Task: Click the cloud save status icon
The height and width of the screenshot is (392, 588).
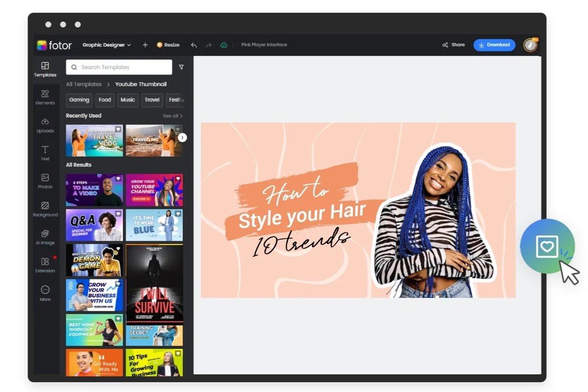Action: [x=224, y=45]
